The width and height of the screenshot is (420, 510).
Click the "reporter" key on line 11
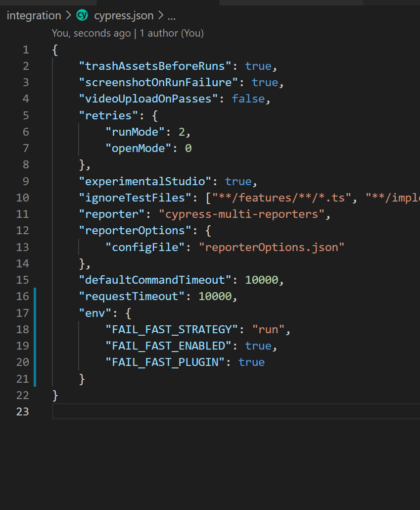tap(112, 214)
